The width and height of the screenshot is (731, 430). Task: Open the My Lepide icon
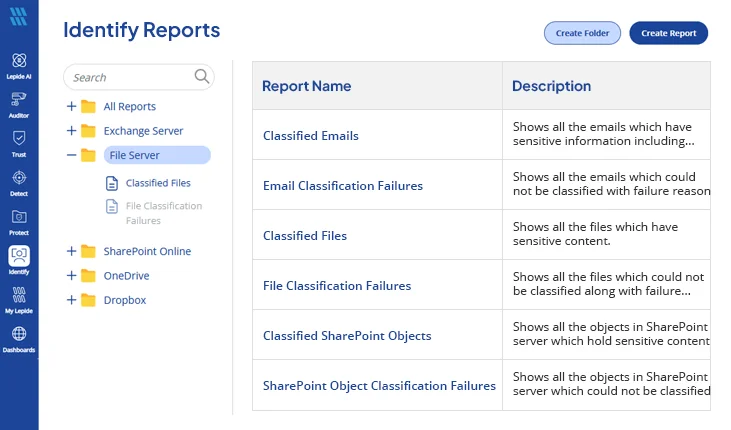19,295
